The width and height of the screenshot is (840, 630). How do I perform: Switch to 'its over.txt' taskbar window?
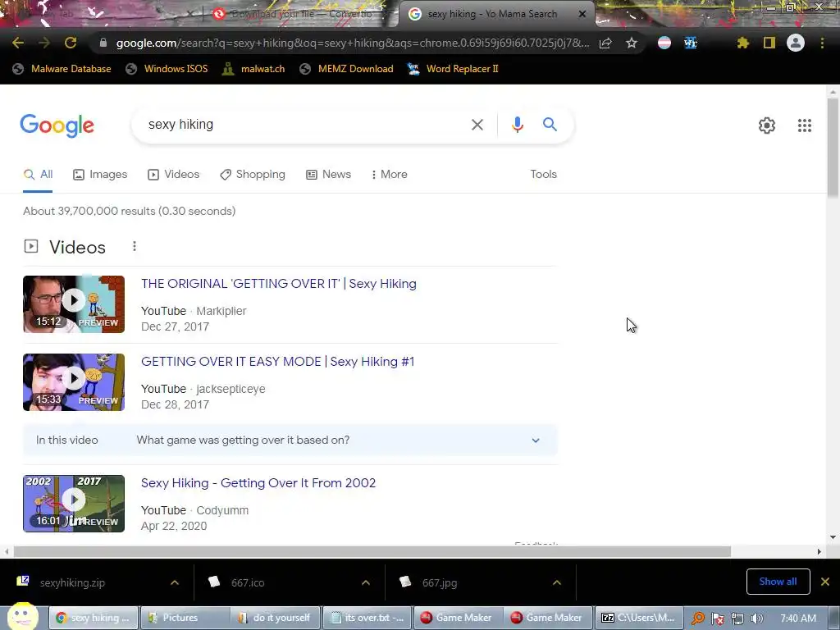tap(367, 618)
